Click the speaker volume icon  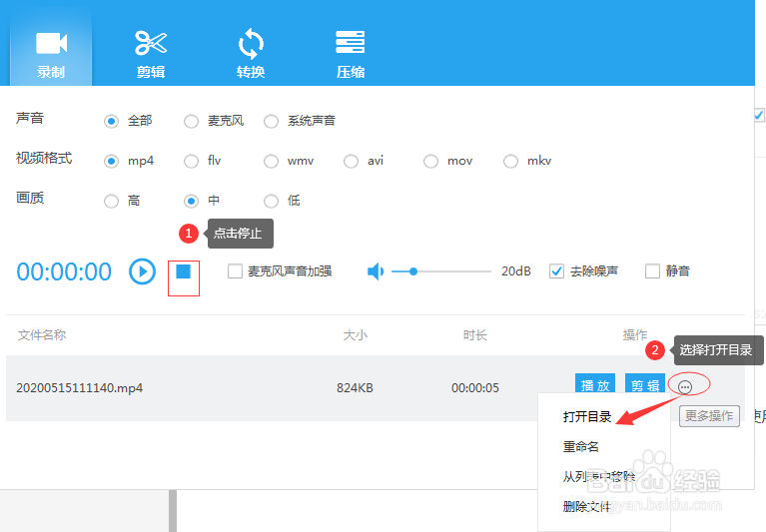(x=376, y=271)
